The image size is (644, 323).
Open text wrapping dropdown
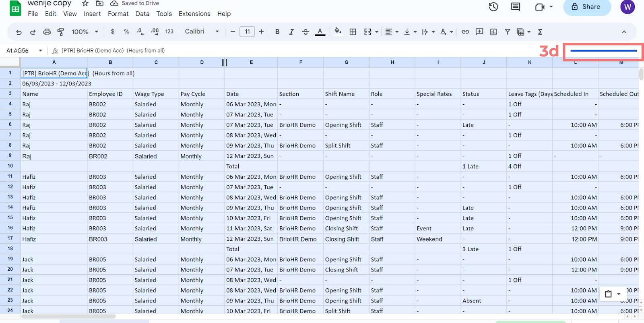click(428, 31)
